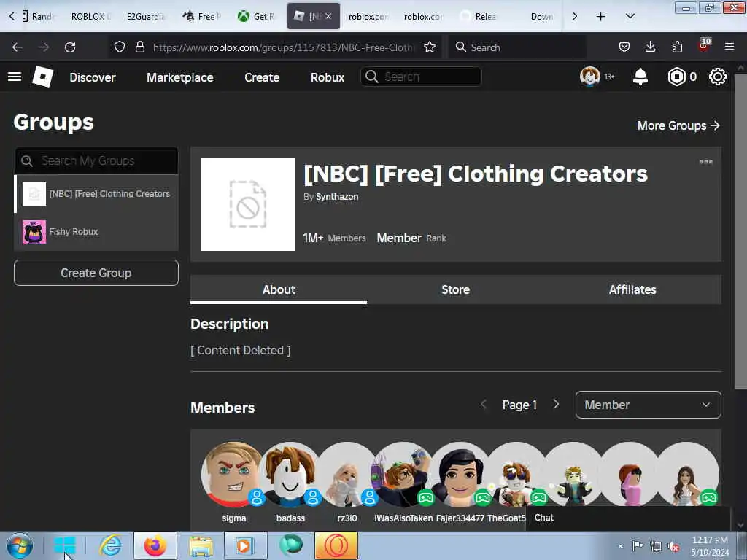Click the Roblox logo home icon
This screenshot has width=747, height=560.
coord(43,77)
